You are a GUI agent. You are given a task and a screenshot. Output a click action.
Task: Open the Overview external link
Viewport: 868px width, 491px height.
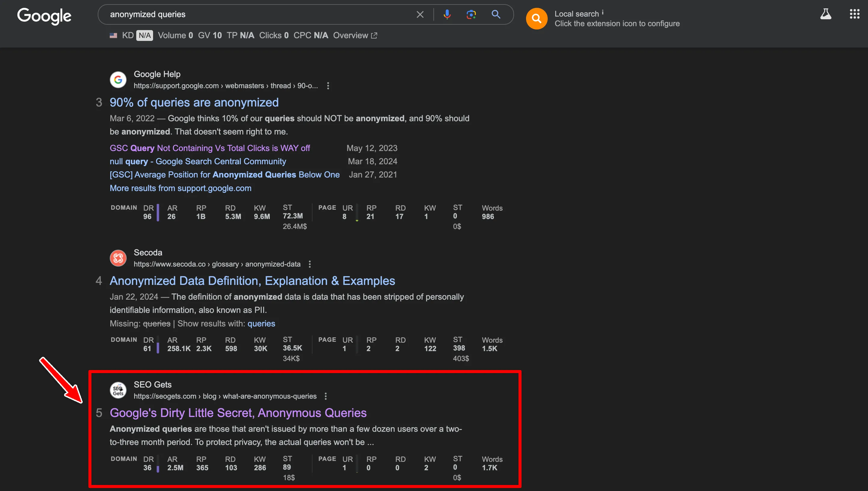coord(355,36)
